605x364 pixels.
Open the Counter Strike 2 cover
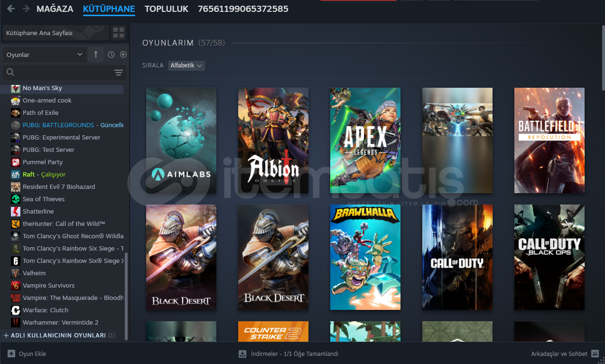pos(273,331)
